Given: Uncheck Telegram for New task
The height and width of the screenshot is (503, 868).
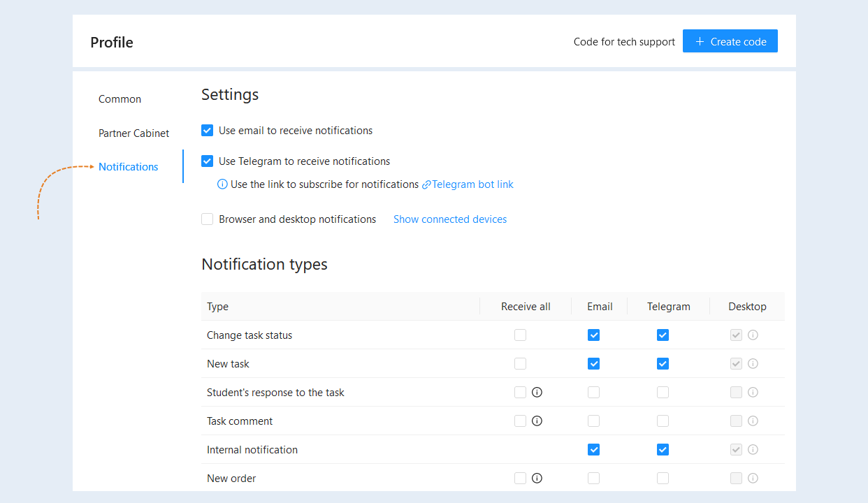Looking at the screenshot, I should coord(663,364).
